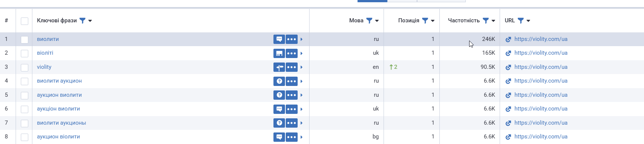Open the keyword link виолити аукцион
Screen dimensions: 644x144
click(59, 81)
